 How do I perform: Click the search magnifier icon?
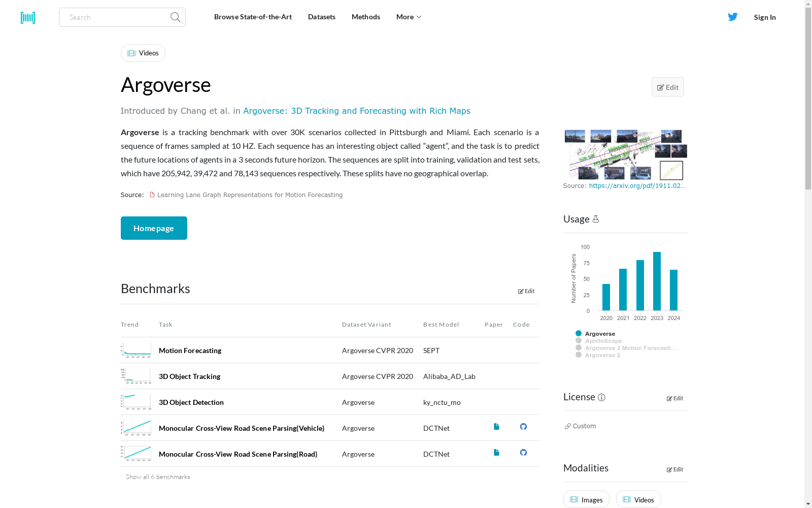[176, 17]
